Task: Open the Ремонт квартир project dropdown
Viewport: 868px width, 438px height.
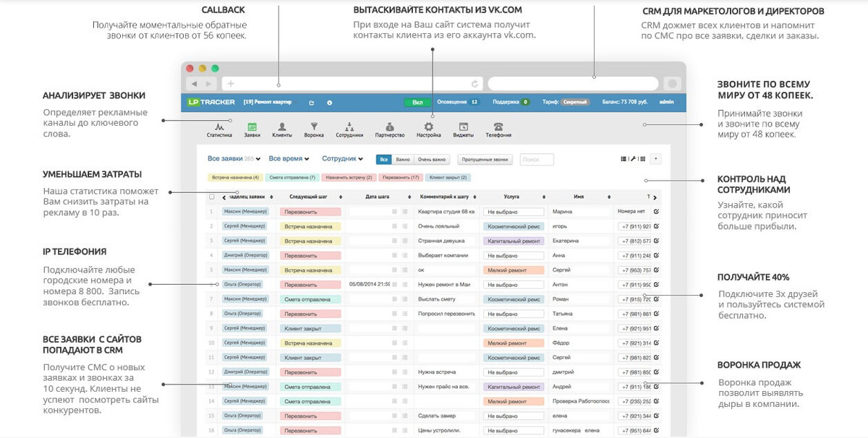Action: pyautogui.click(x=271, y=103)
